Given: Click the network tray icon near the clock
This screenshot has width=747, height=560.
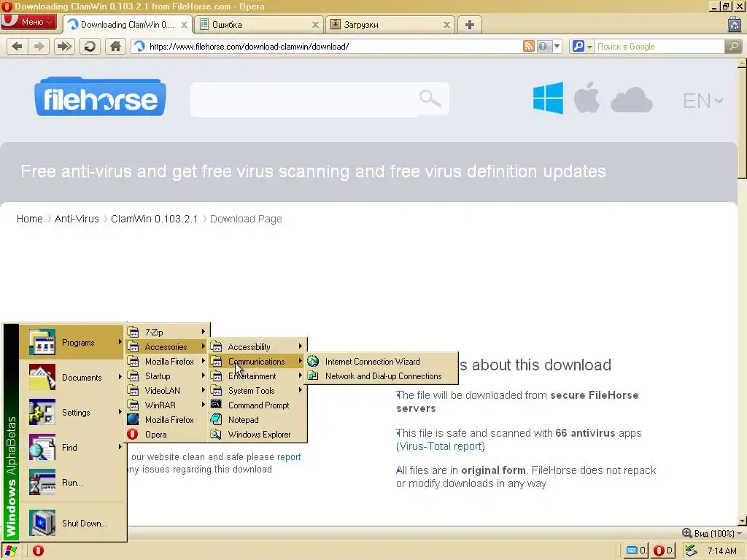Looking at the screenshot, I should [x=692, y=551].
